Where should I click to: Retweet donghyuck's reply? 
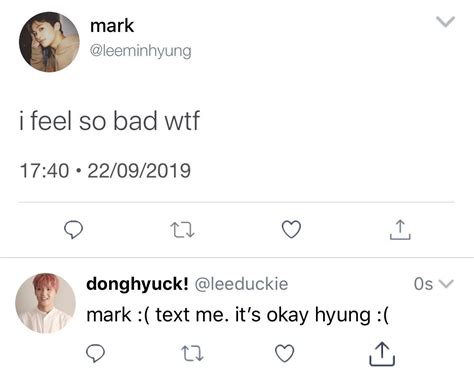click(192, 354)
